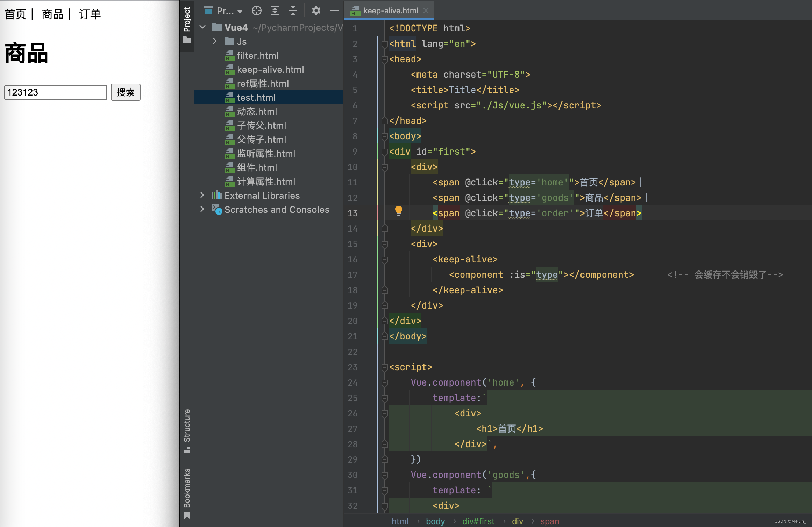
Task: Click span in the breadcrumb bar
Action: (550, 521)
